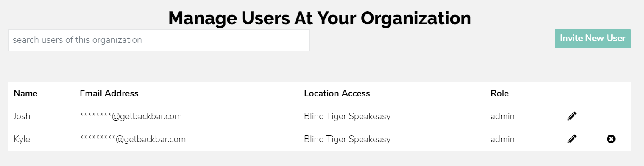The image size is (644, 166).
Task: Click the Name column header
Action: point(25,93)
